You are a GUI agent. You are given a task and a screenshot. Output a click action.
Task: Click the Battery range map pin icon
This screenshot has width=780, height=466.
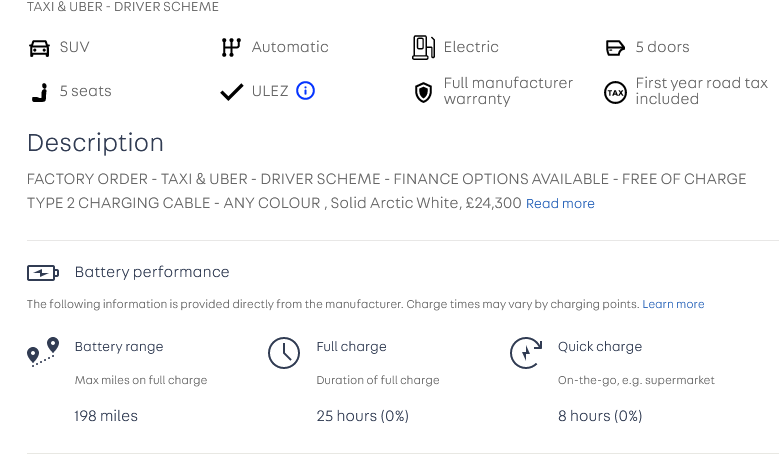(x=43, y=353)
